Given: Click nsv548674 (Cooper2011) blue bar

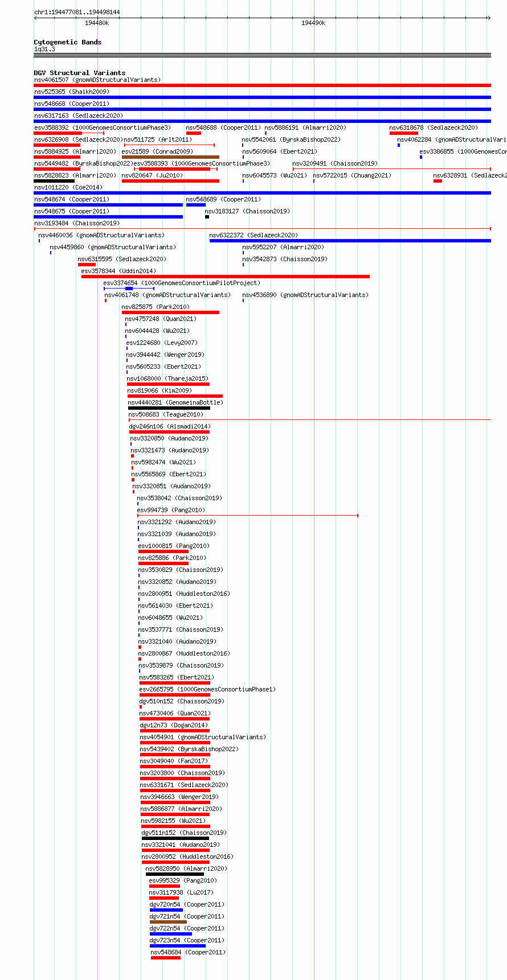Looking at the screenshot, I should click(108, 205).
